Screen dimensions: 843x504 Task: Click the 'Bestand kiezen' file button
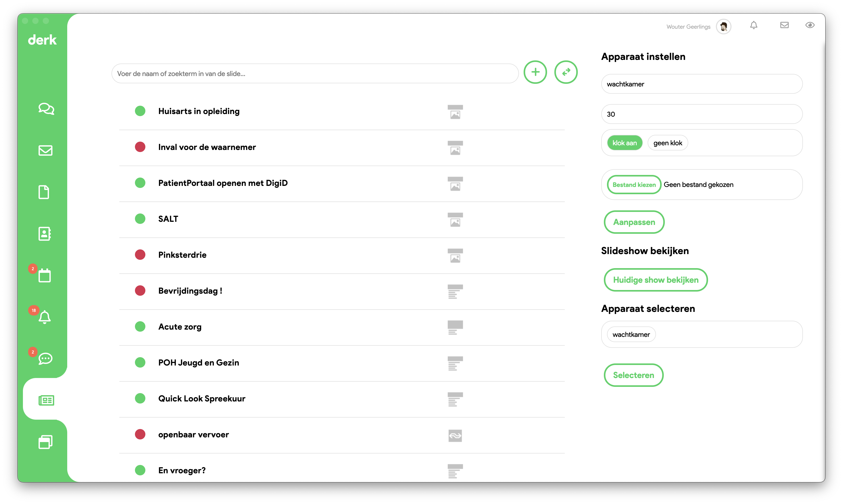(x=634, y=185)
